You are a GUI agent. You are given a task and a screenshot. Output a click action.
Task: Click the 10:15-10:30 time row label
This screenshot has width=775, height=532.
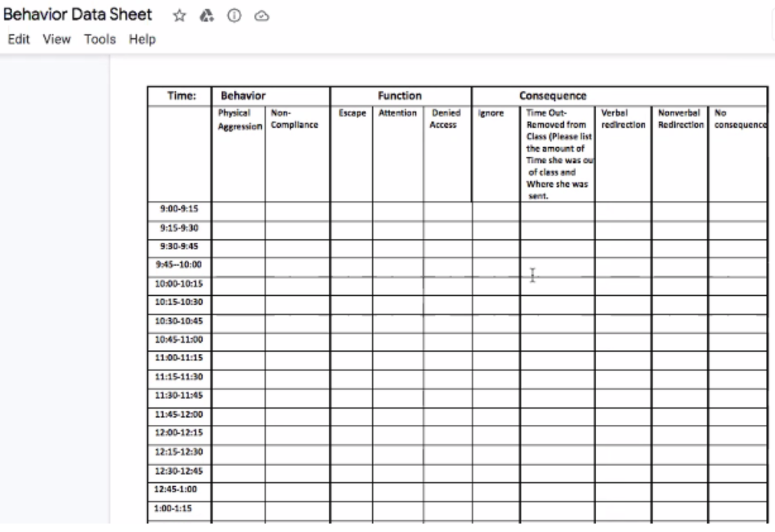click(x=179, y=302)
